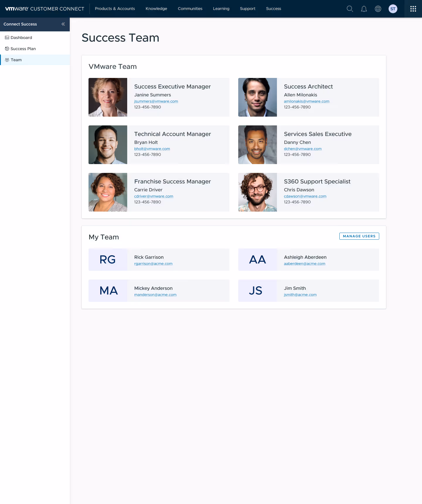Screen dimensions: 422x504
Task: Click the My Team section heading
Action: point(104,237)
